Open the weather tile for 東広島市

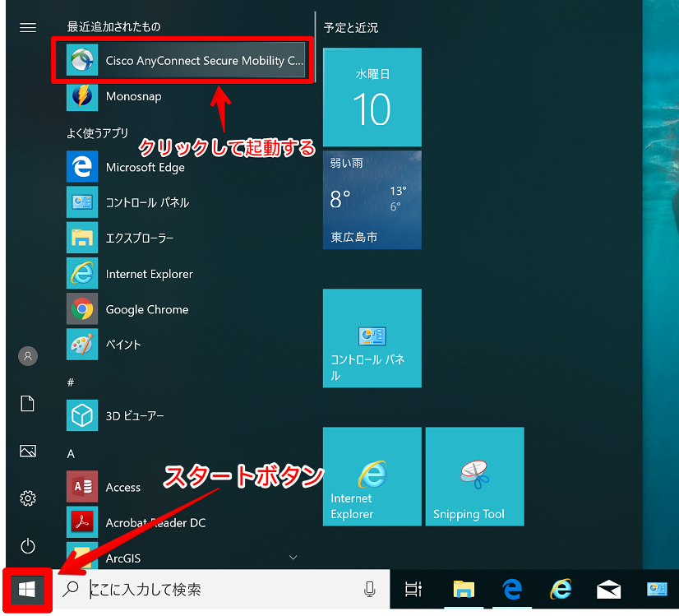[x=372, y=200]
